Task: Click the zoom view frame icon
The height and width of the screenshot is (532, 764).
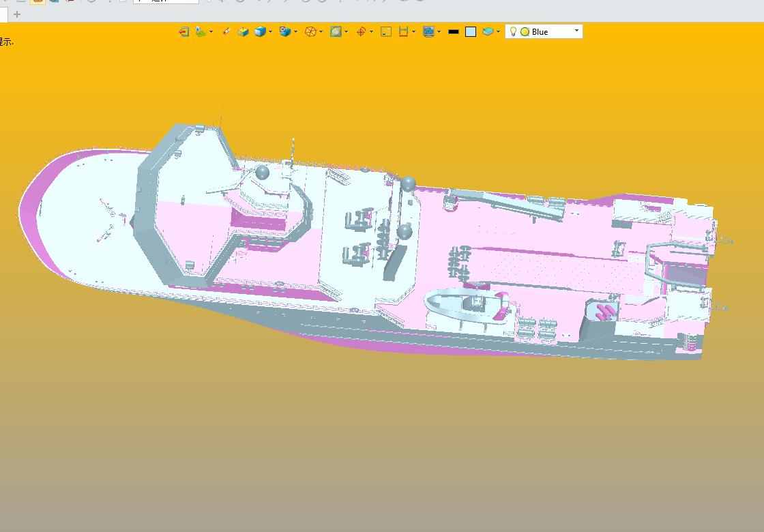Action: (335, 31)
